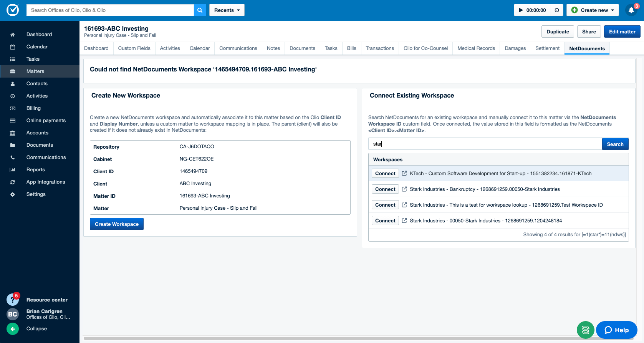Click the App Integrations sync icon
This screenshot has height=343, width=644.
pos(13,182)
